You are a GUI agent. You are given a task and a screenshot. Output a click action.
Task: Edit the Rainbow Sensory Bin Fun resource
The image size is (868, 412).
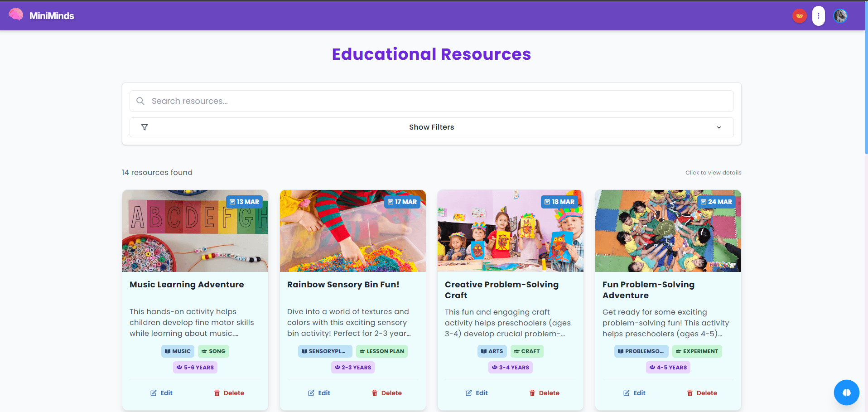point(319,393)
